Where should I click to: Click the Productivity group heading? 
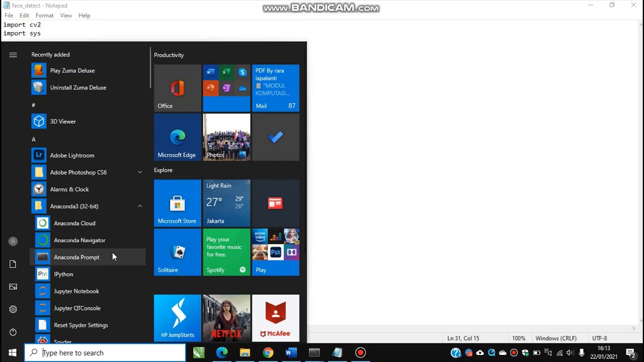tap(169, 55)
